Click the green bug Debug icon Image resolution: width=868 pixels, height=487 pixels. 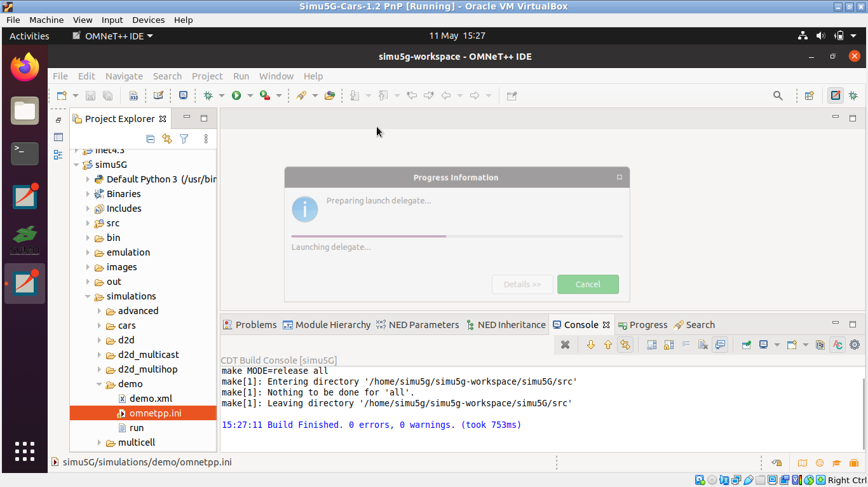(x=208, y=95)
